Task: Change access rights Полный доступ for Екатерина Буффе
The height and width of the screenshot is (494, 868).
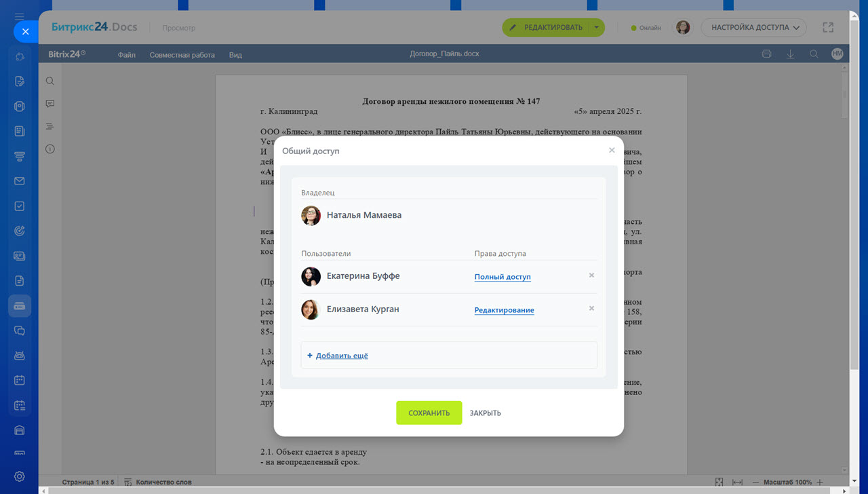Action: [x=502, y=277]
